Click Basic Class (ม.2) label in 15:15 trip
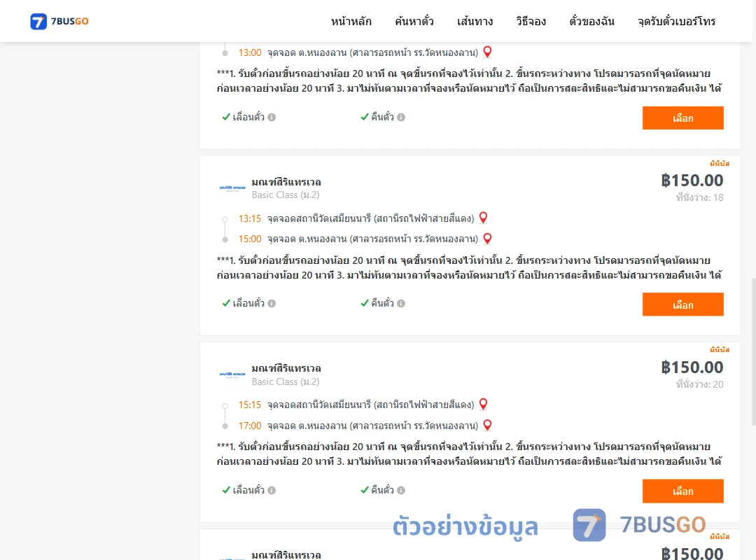 286,381
